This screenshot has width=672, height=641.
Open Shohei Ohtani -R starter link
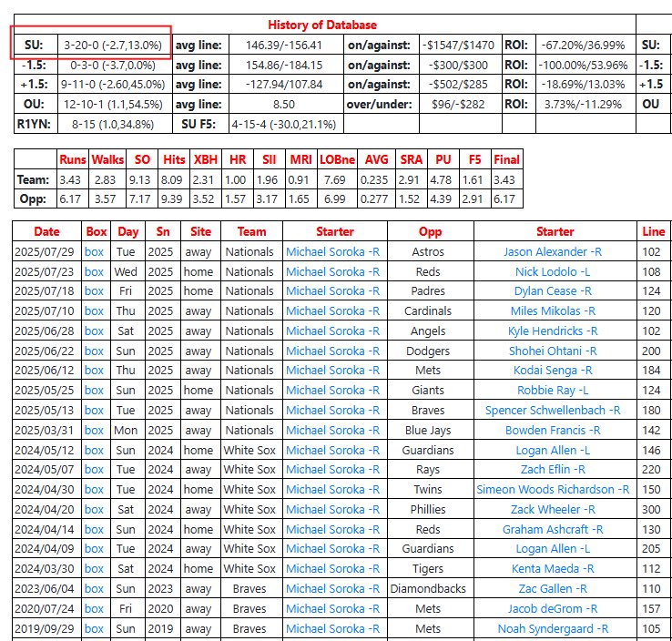[x=553, y=351]
